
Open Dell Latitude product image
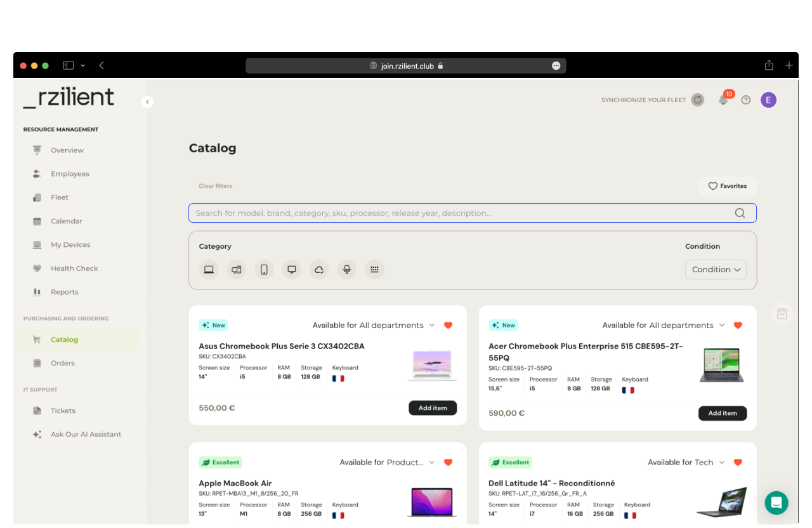pos(721,502)
